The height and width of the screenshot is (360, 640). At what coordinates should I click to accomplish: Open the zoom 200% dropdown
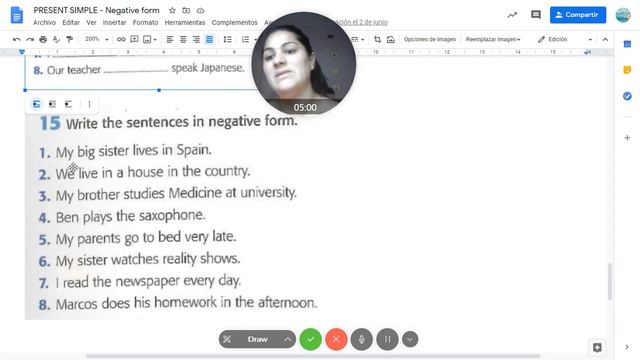96,39
